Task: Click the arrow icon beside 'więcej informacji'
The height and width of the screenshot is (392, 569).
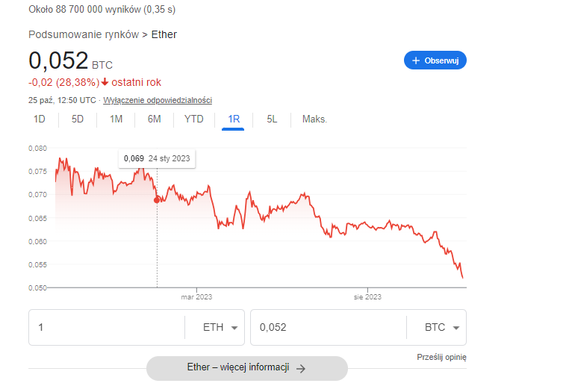Action: [x=301, y=368]
